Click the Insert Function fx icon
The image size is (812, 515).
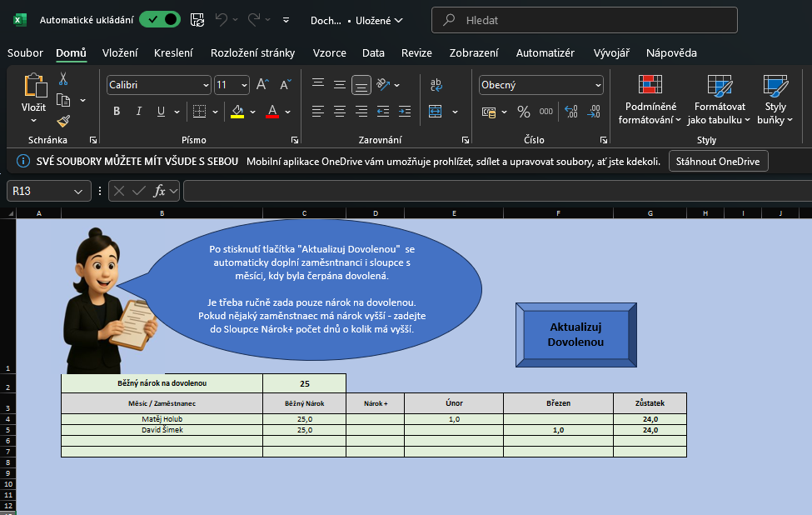[160, 191]
